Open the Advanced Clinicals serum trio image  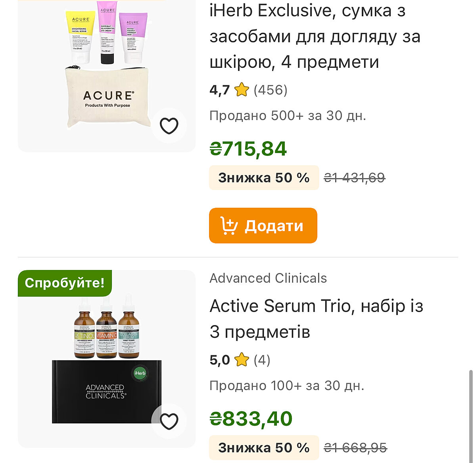pos(106,359)
